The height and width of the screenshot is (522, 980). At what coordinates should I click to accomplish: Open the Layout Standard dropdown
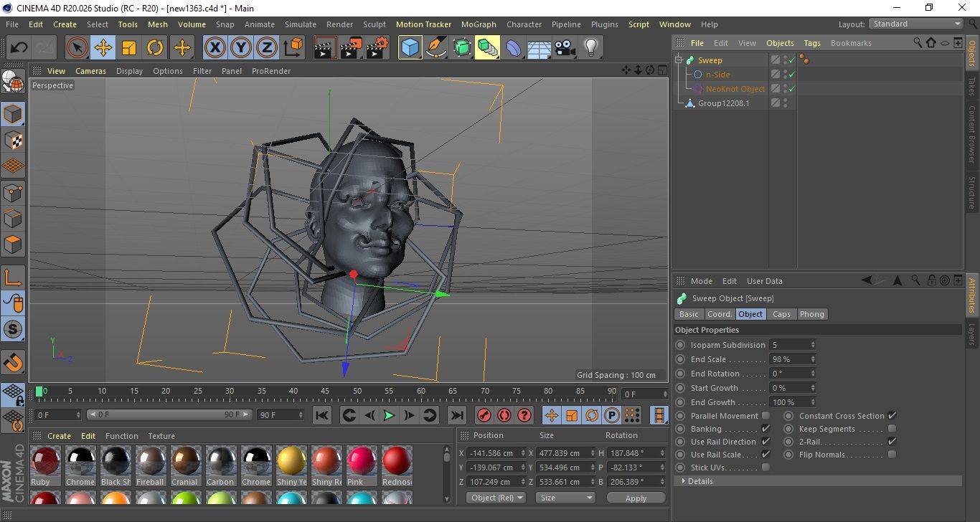(x=916, y=24)
